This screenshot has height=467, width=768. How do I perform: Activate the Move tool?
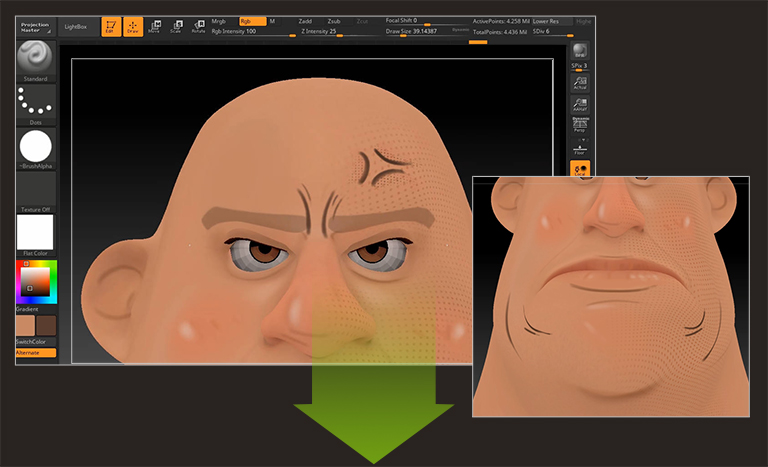point(154,27)
